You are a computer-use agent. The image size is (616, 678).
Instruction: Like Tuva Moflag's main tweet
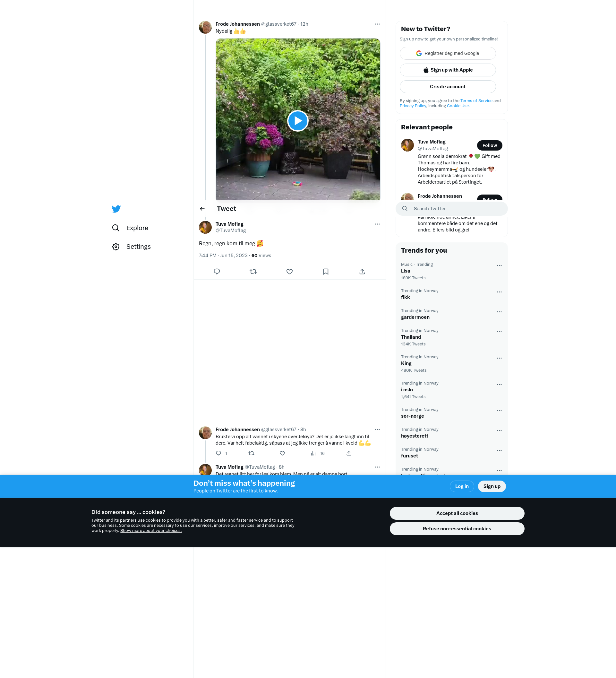click(x=289, y=272)
